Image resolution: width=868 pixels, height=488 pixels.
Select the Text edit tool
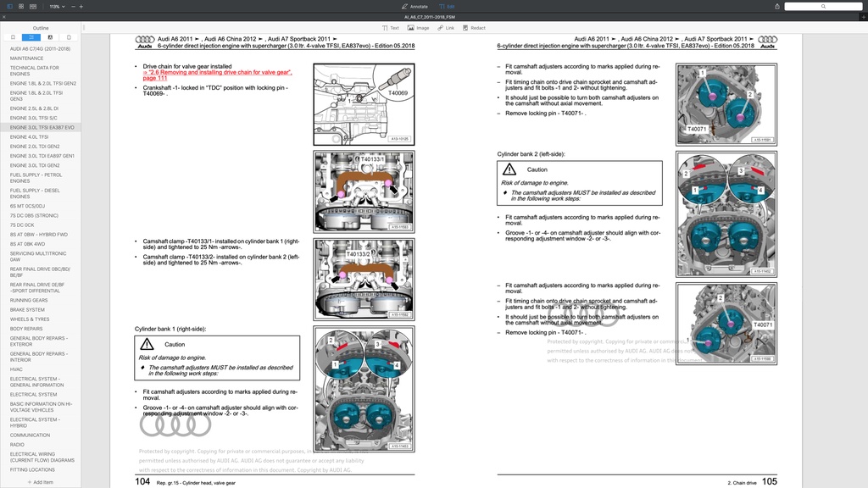[390, 28]
